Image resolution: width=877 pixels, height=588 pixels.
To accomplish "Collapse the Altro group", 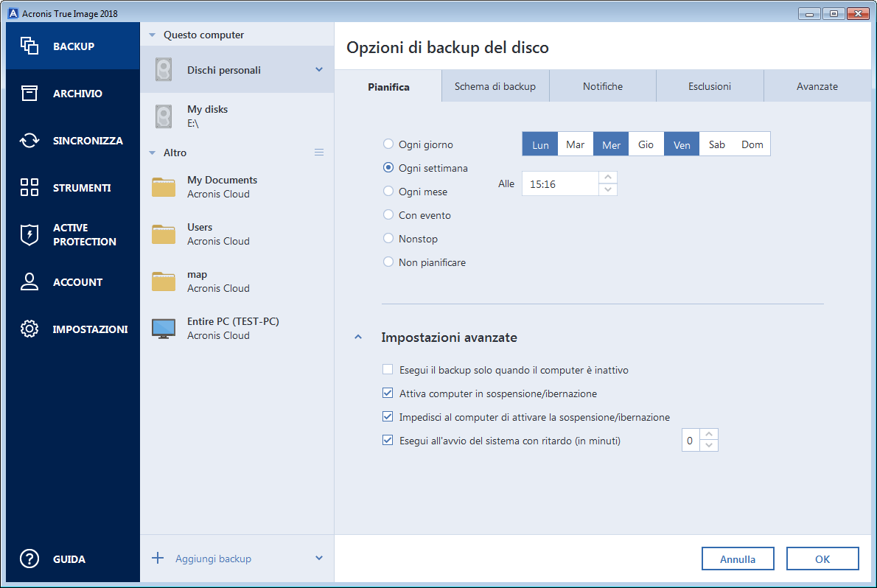I will coord(152,153).
